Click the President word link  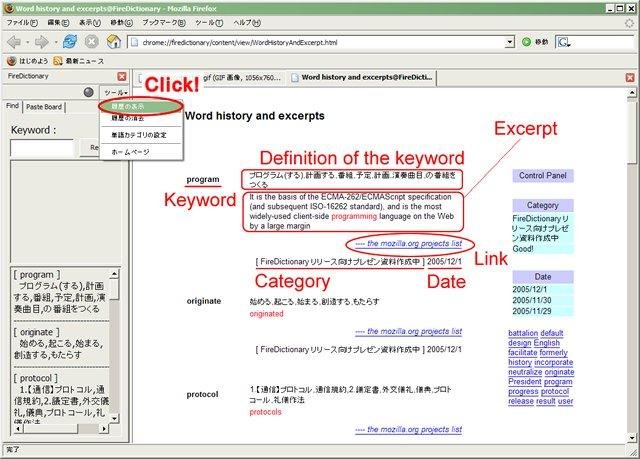525,382
